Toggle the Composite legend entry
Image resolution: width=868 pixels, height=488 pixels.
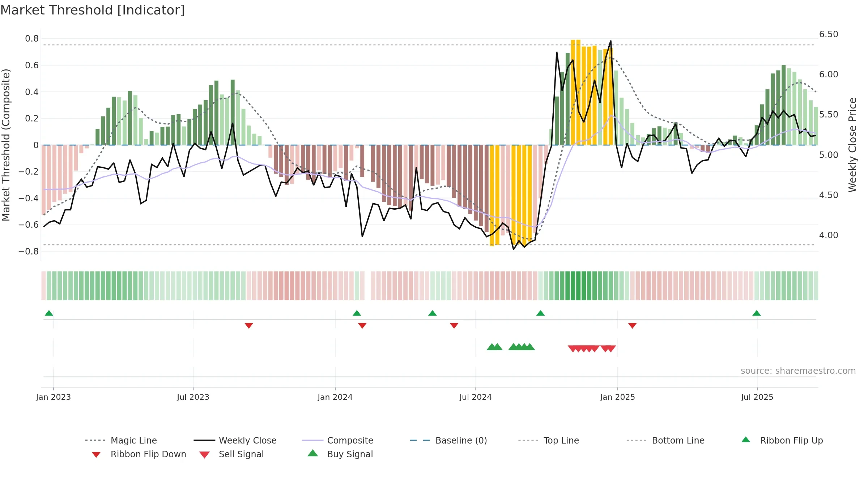(x=337, y=440)
